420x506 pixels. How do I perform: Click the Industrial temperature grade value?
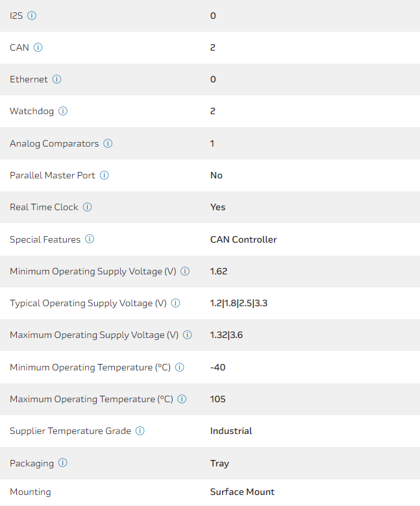click(x=231, y=431)
